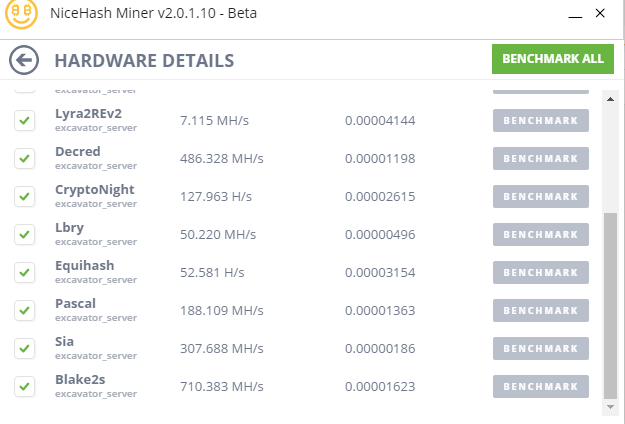This screenshot has height=424, width=625.
Task: Toggle the CryptoNight algorithm checkbox
Action: pos(25,196)
